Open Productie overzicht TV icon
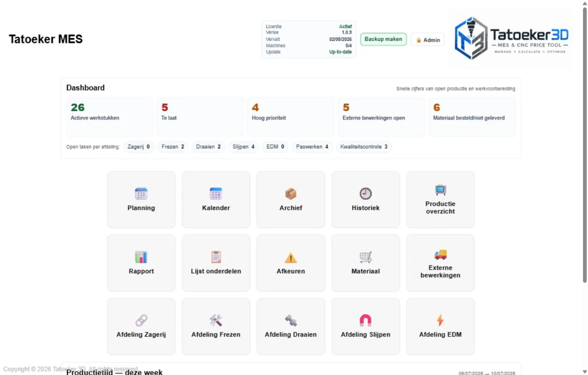Image resolution: width=588 pixels, height=375 pixels. (441, 190)
